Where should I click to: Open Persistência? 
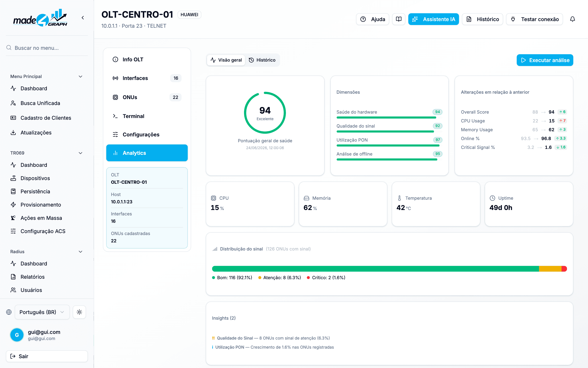click(47, 191)
